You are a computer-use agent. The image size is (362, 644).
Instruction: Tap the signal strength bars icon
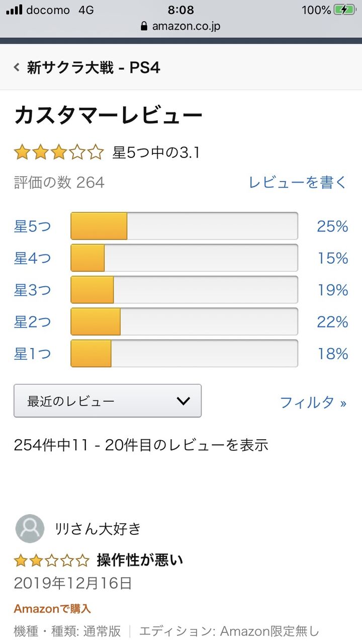[x=14, y=10]
